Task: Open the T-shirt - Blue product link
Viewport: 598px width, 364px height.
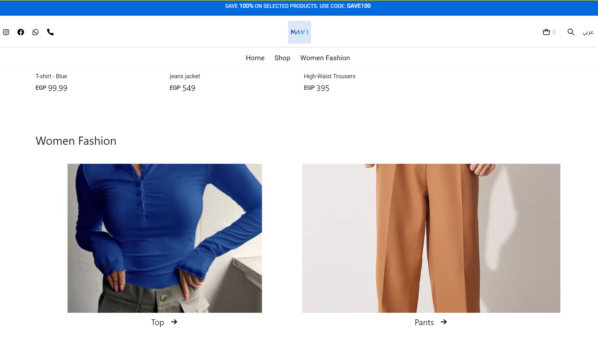Action: [51, 76]
